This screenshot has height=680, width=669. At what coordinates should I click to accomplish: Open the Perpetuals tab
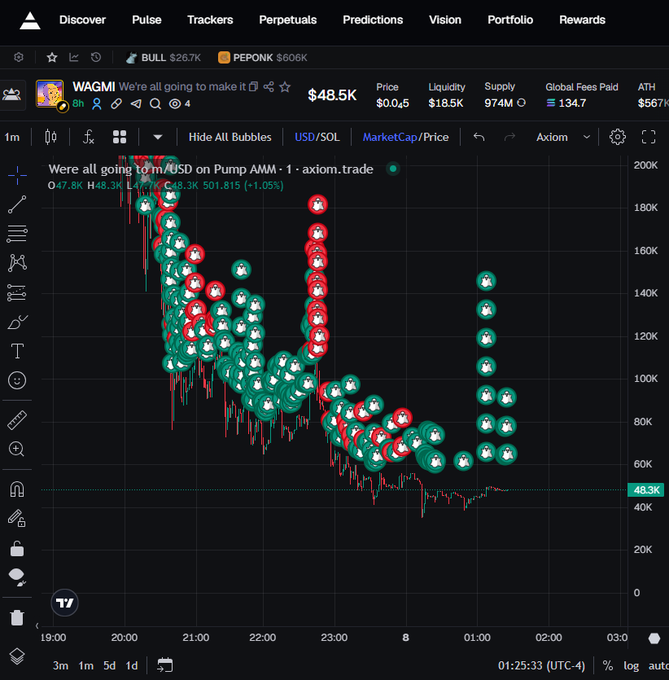click(x=288, y=20)
